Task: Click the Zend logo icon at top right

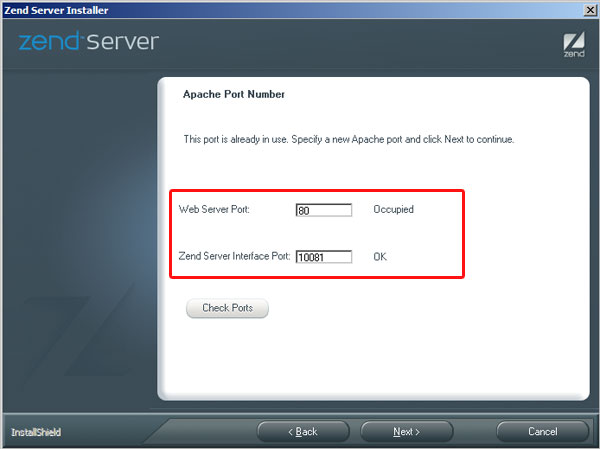Action: [574, 45]
